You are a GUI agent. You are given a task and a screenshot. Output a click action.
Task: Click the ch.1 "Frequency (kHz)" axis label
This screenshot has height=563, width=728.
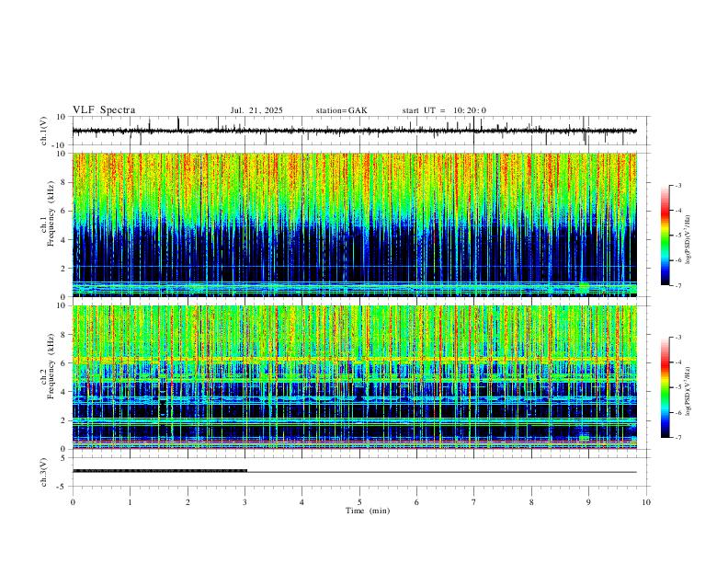[x=51, y=213]
